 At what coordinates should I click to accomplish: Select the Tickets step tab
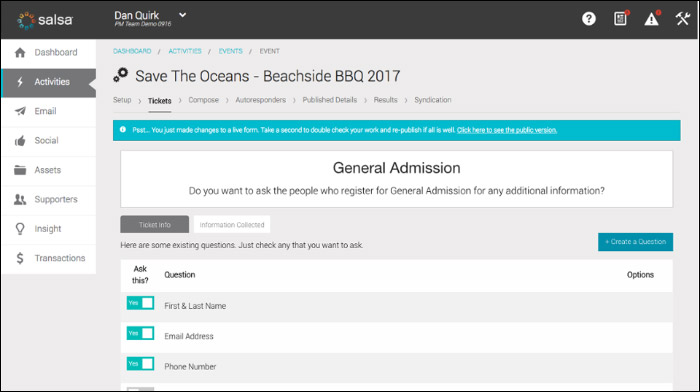(159, 101)
